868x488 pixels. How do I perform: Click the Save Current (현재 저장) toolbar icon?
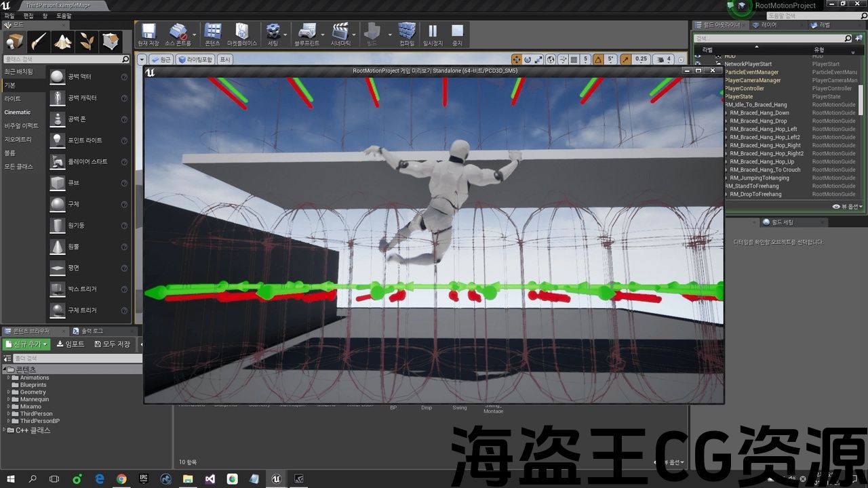[148, 33]
